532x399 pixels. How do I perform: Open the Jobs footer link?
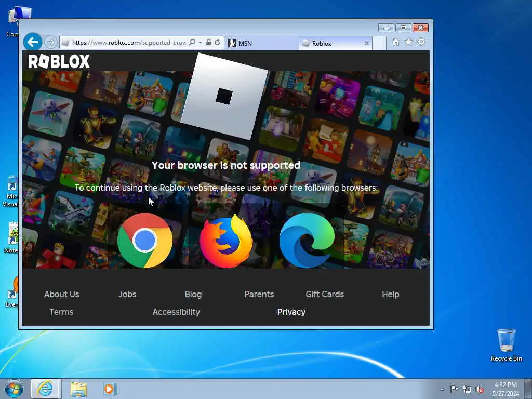pos(128,294)
